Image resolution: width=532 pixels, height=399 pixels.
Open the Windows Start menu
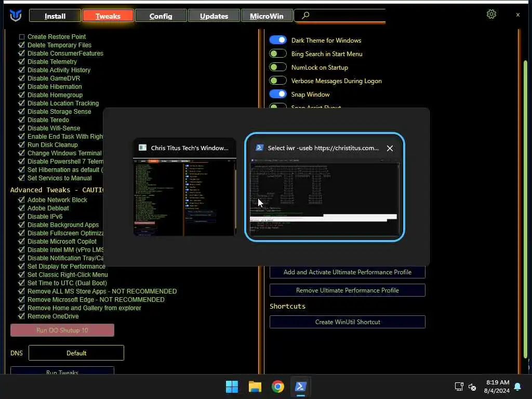pyautogui.click(x=232, y=387)
